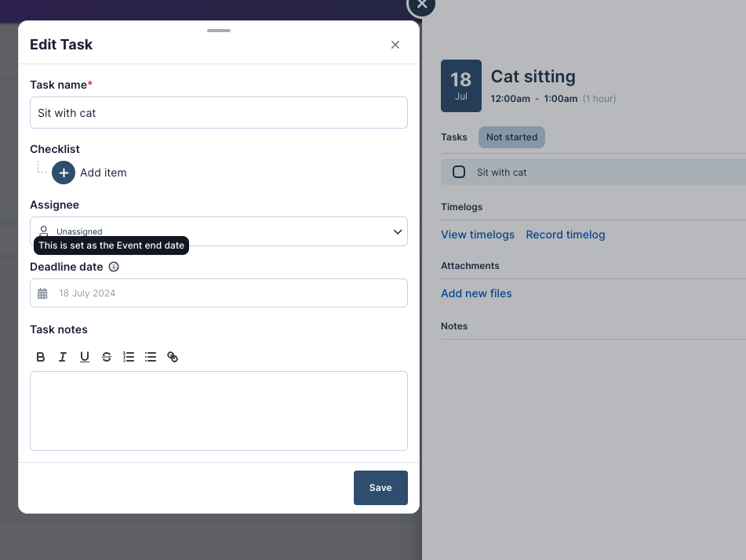Image resolution: width=746 pixels, height=560 pixels.
Task: Click Add new files link
Action: [x=476, y=293]
